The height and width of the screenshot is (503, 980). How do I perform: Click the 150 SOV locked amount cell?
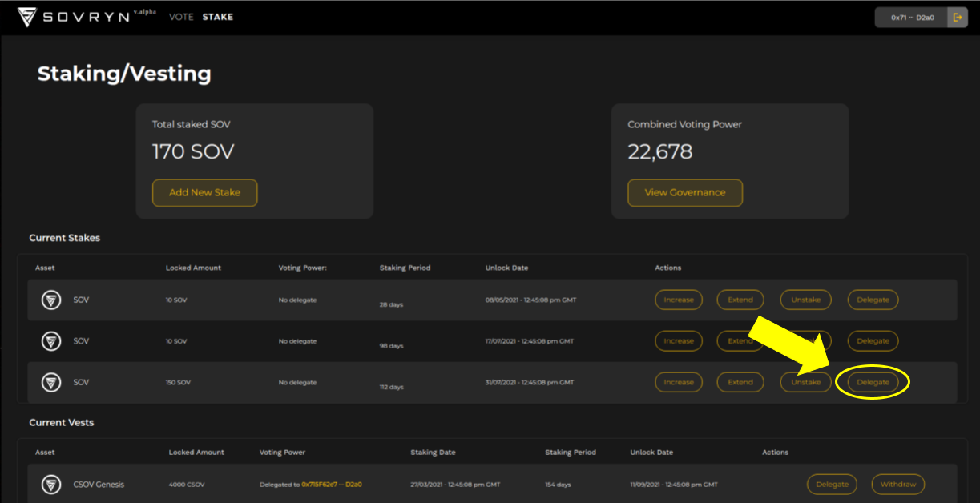pos(178,383)
